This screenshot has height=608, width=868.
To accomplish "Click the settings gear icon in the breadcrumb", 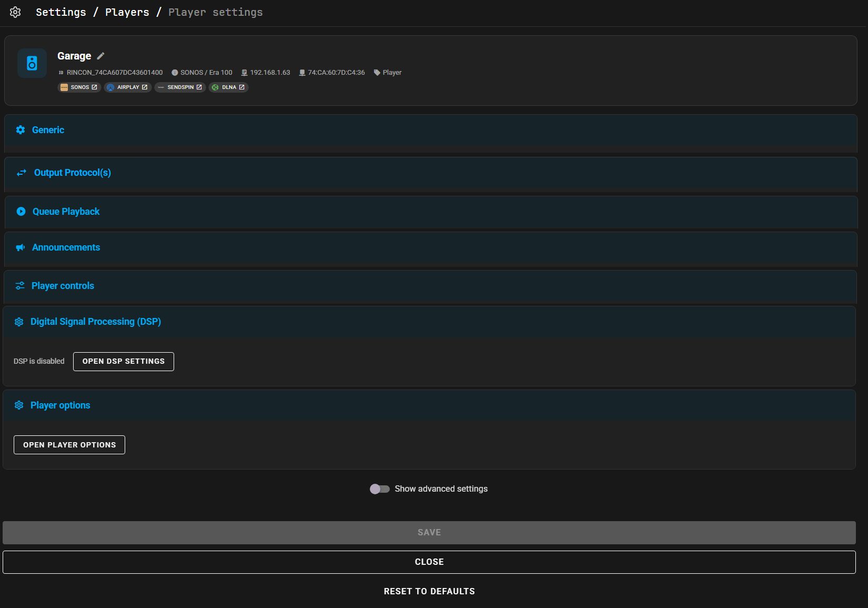I will (x=15, y=12).
